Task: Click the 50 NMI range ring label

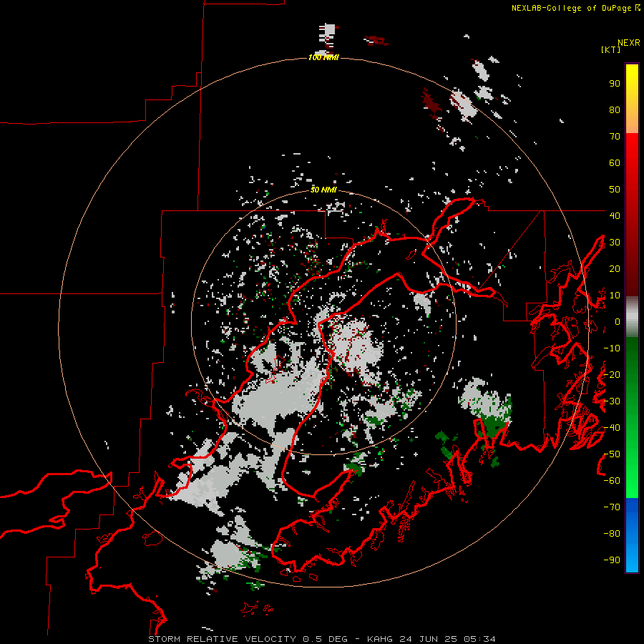Action: point(323,190)
